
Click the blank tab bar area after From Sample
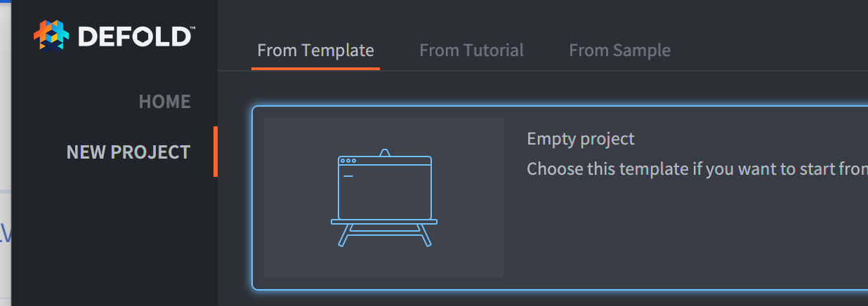point(772,51)
